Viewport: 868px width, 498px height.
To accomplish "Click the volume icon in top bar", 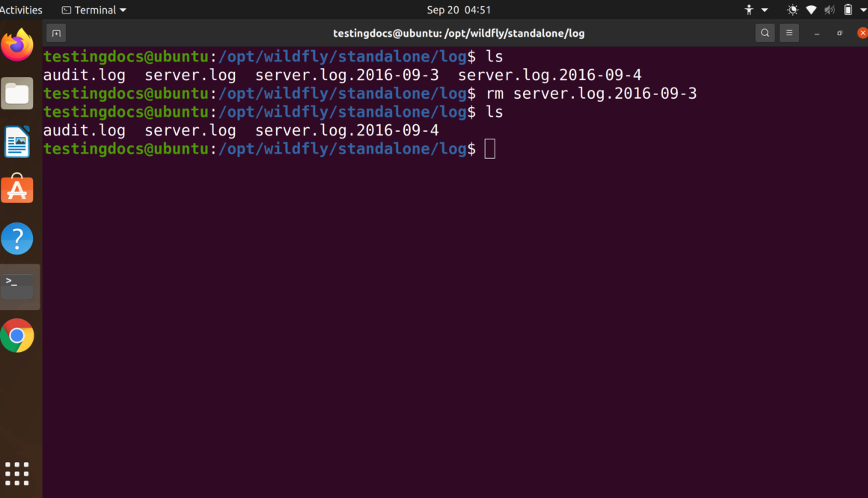I will click(829, 10).
